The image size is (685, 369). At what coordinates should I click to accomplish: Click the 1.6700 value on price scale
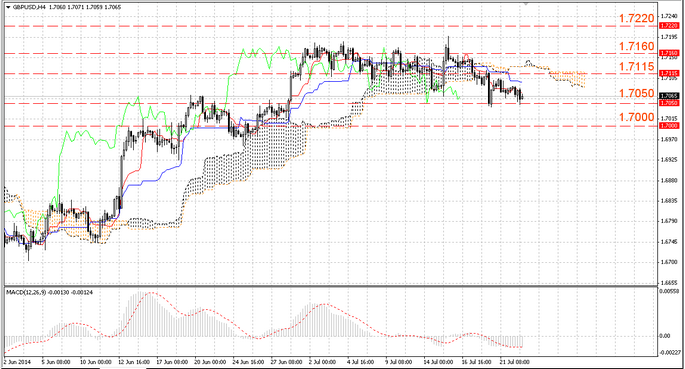click(668, 262)
